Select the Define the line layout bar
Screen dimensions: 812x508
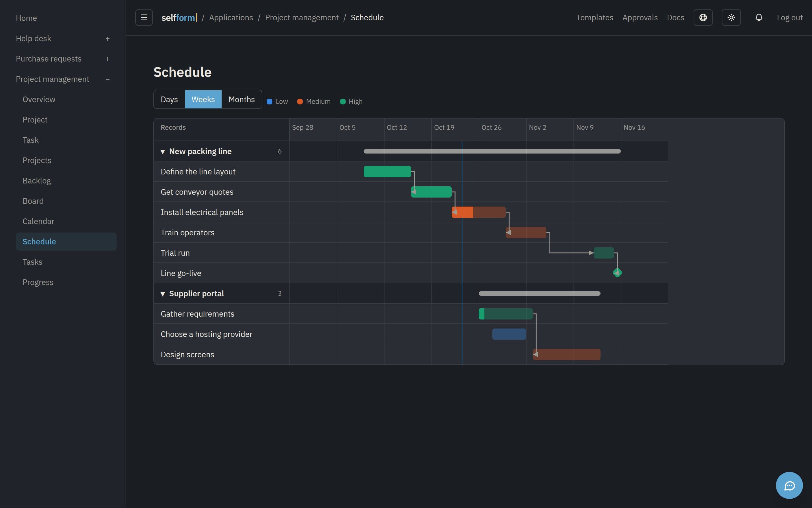pos(387,172)
